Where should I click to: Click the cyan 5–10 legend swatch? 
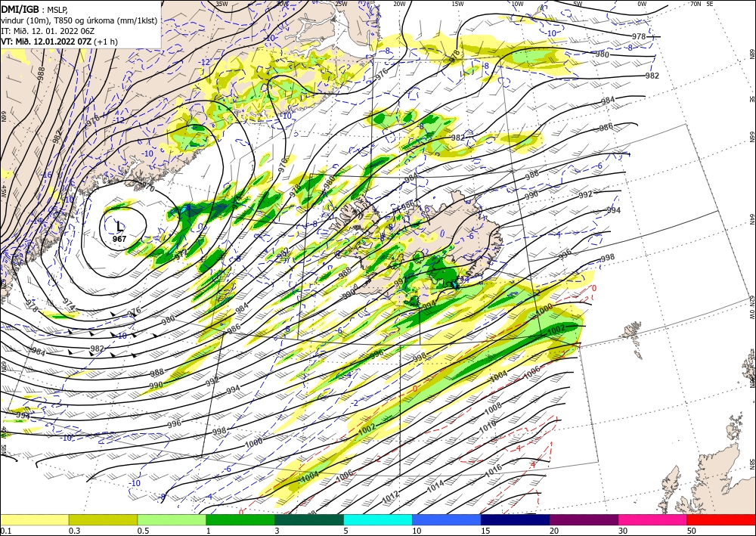tap(378, 519)
